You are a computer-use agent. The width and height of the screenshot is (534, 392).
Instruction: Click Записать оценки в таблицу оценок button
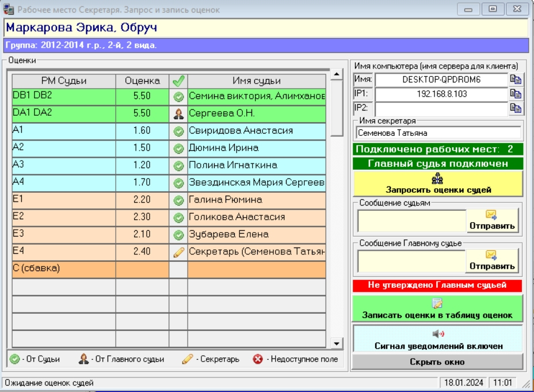[438, 309]
